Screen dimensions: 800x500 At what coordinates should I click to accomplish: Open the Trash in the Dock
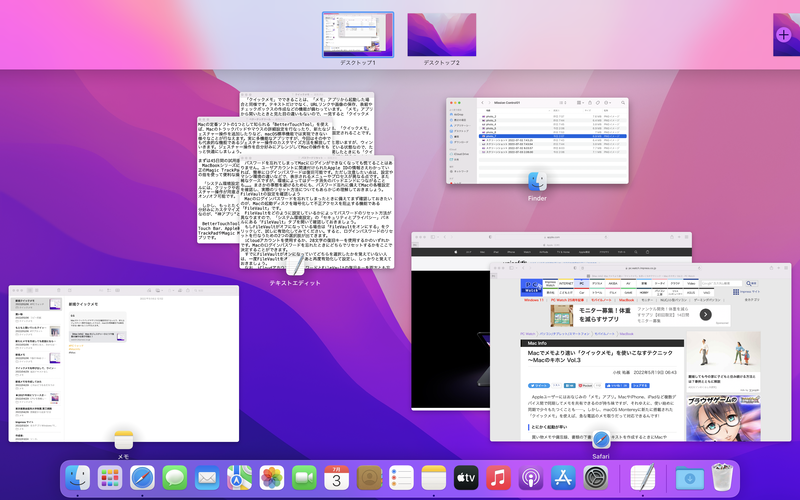click(722, 477)
